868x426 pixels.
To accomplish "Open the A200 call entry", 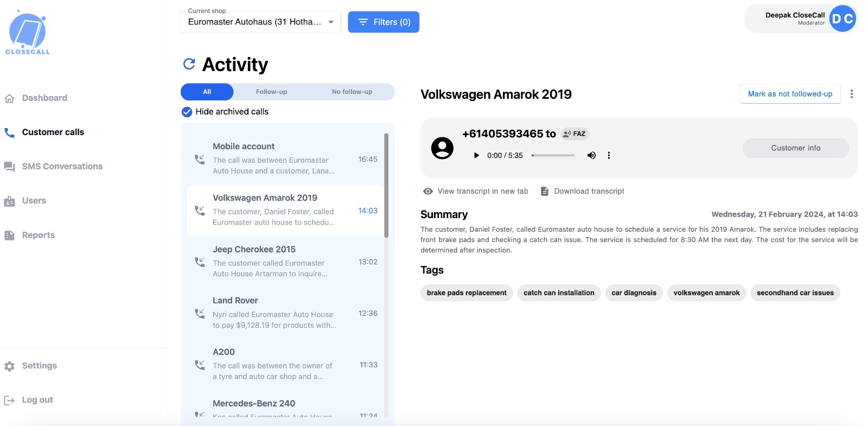I will [x=285, y=365].
